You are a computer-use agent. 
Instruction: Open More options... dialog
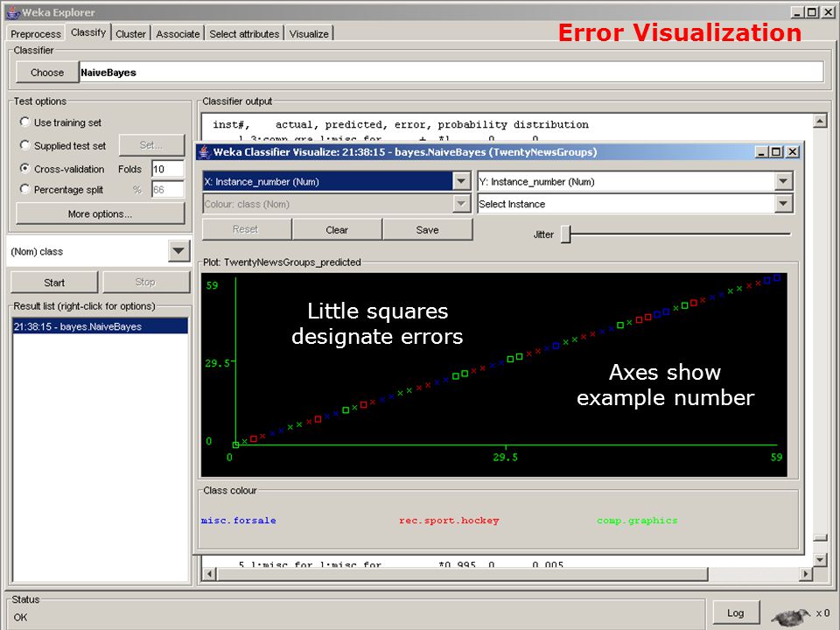pyautogui.click(x=100, y=213)
